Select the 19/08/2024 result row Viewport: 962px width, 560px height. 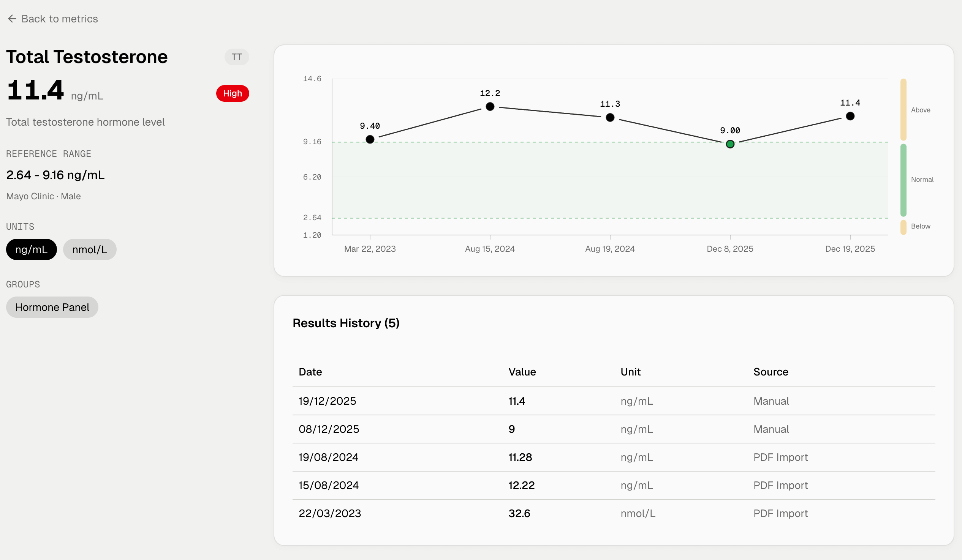(614, 457)
